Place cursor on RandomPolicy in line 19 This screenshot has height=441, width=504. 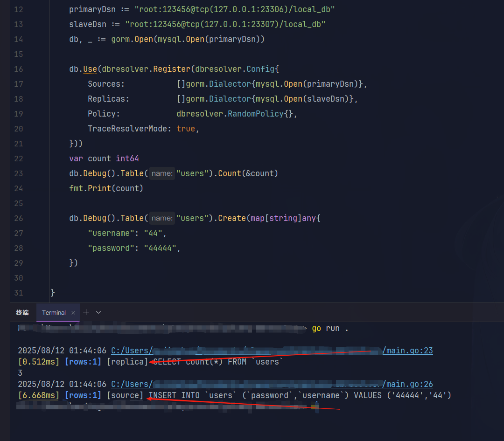pos(256,114)
